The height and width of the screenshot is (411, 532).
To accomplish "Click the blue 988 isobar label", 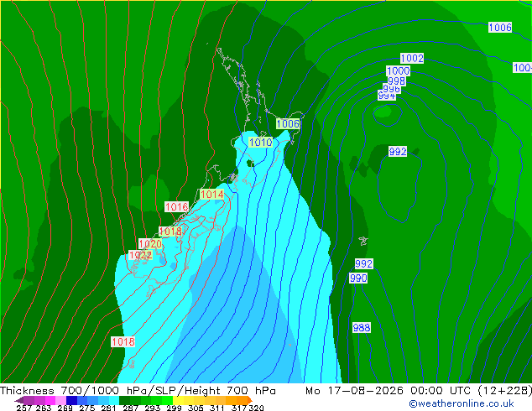I will click(362, 328).
